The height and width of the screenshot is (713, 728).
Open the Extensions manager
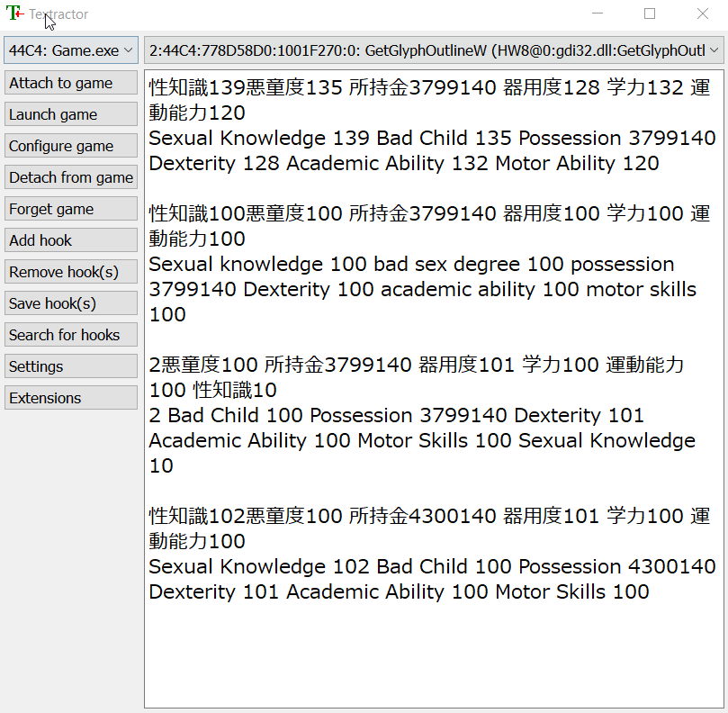[70, 398]
